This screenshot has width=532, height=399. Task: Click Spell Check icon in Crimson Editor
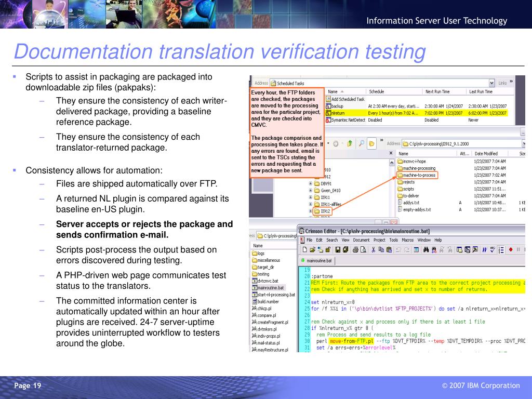[493, 250]
